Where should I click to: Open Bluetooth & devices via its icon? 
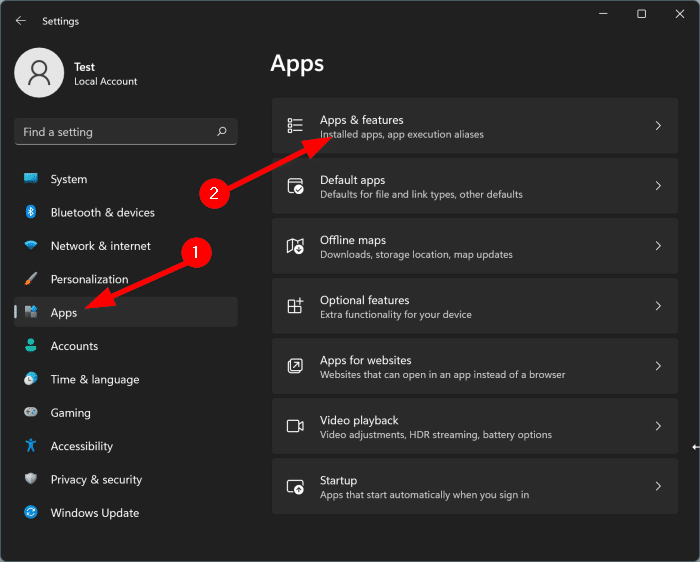coord(31,213)
